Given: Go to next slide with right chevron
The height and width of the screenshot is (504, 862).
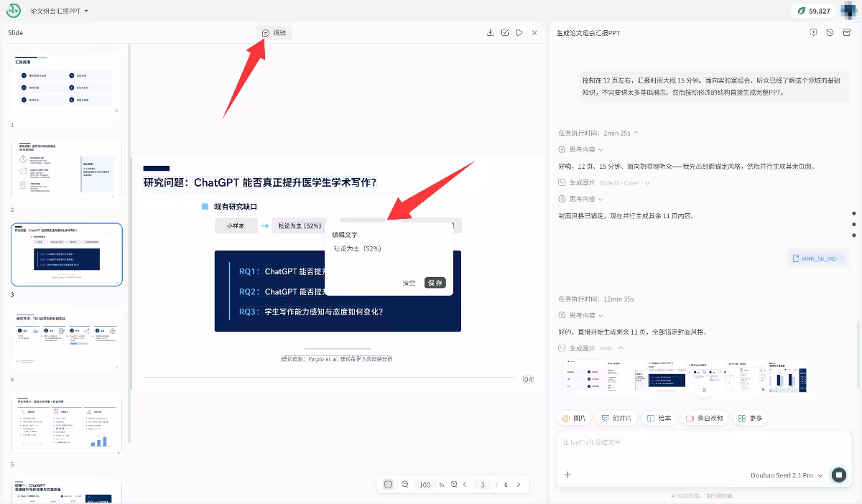Looking at the screenshot, I should pos(519,485).
